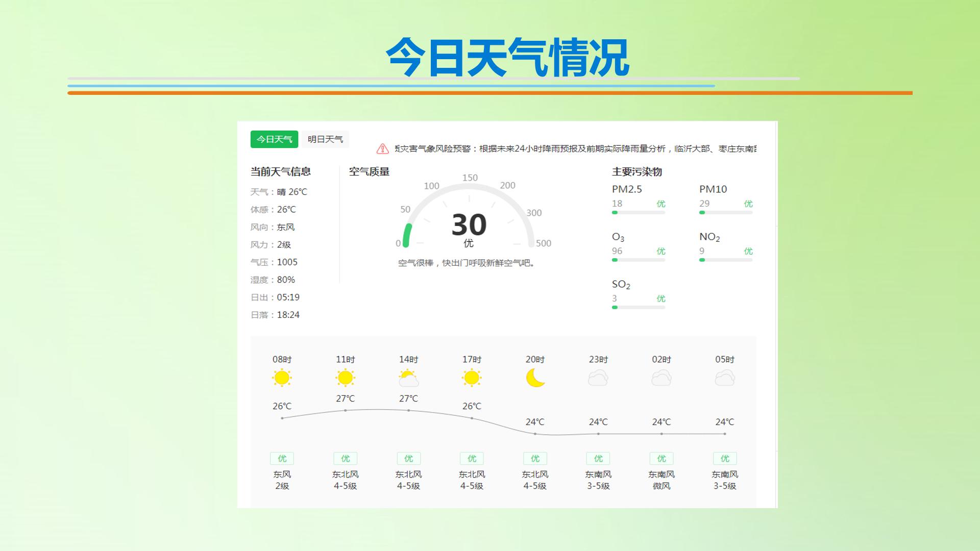The height and width of the screenshot is (551, 980).
Task: Click the PM2.5 level progress bar
Action: click(639, 213)
